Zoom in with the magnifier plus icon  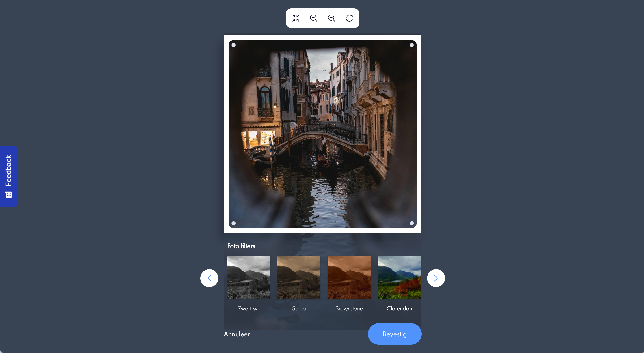coord(313,18)
